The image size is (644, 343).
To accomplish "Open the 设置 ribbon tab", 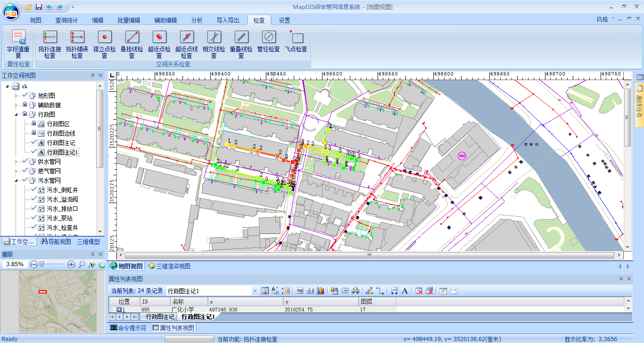I will [284, 20].
